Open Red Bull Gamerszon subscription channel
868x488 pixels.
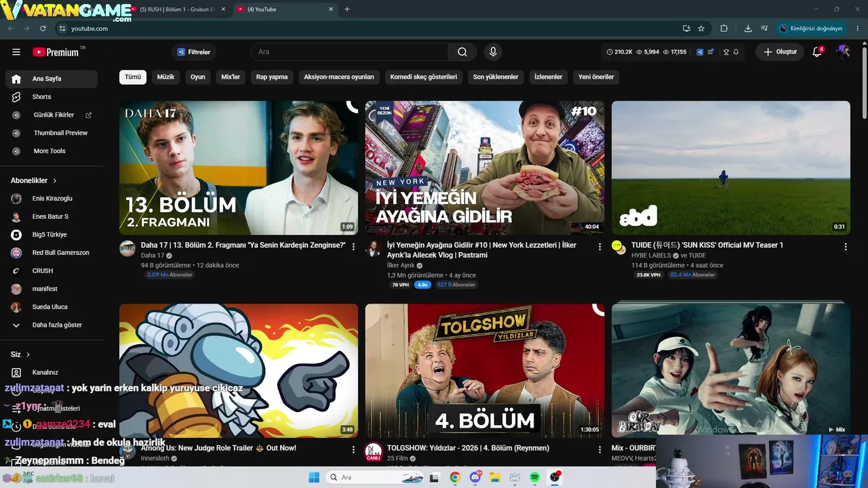(x=52, y=253)
